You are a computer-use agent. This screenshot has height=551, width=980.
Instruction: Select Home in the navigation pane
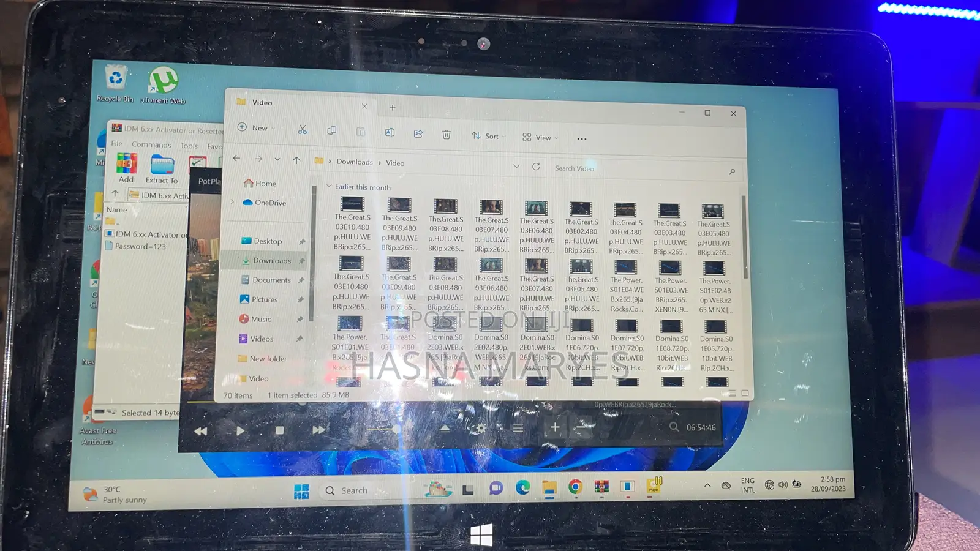click(260, 183)
